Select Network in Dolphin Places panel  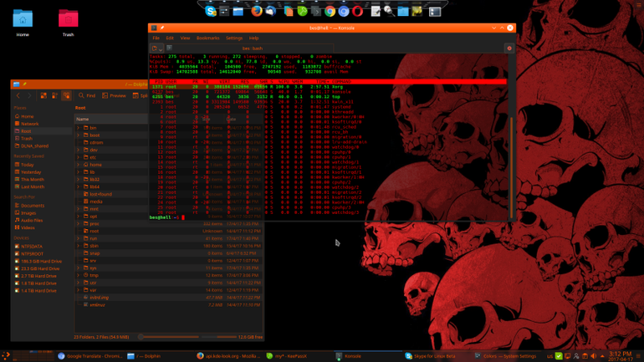pyautogui.click(x=42, y=124)
